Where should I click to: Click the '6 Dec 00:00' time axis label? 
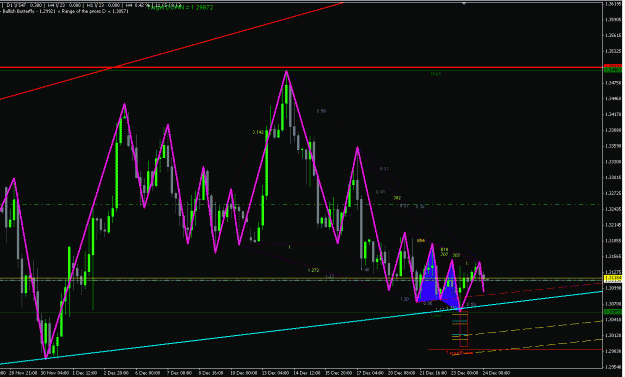pos(147,373)
